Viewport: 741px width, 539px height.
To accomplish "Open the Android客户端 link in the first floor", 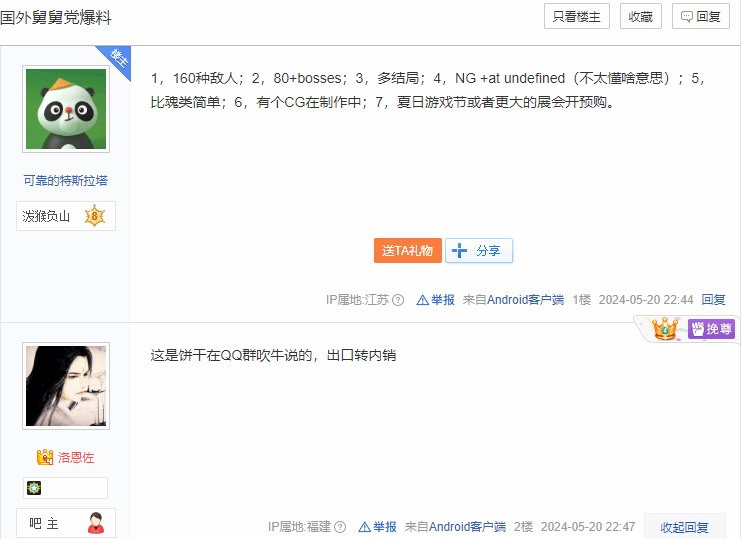I will point(526,300).
